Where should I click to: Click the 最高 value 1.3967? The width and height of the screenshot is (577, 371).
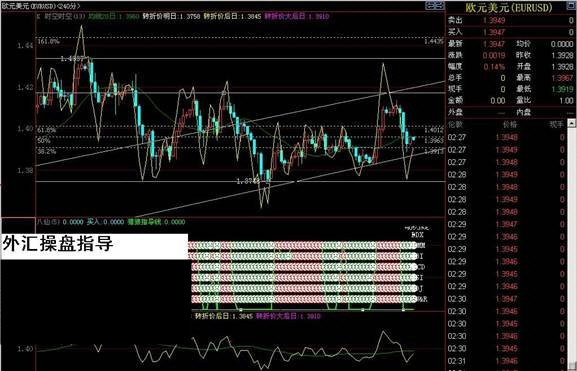coord(562,78)
